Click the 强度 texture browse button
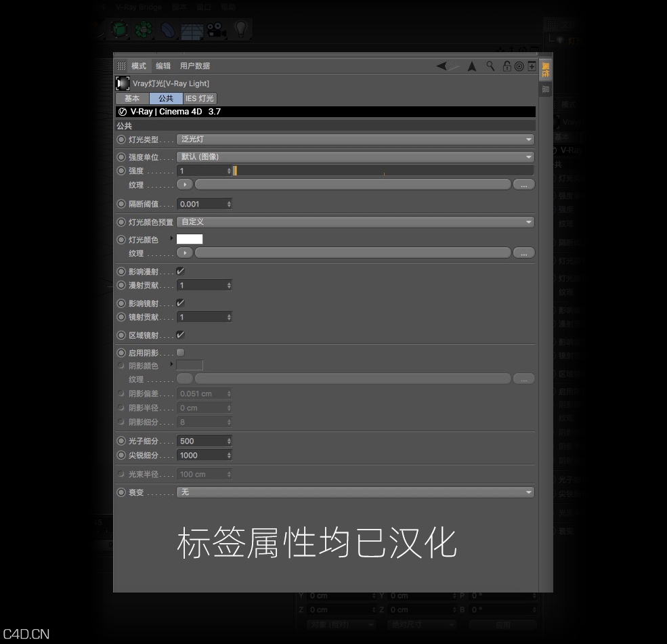 click(523, 185)
